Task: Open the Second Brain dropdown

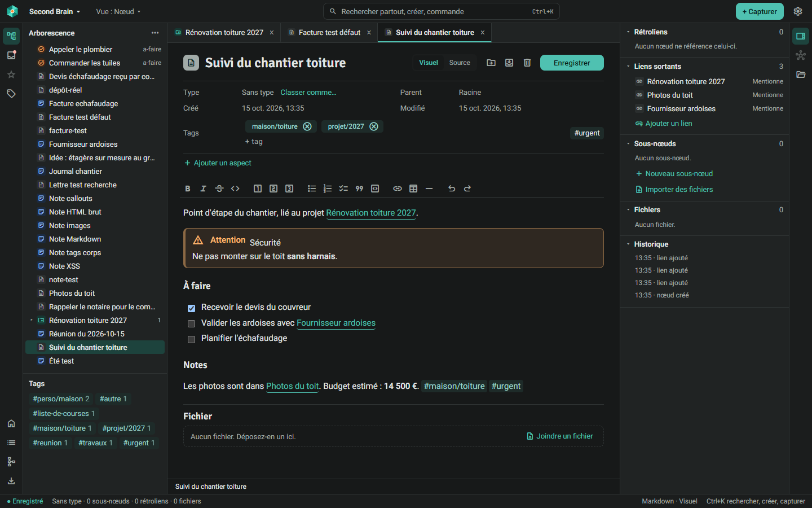Action: 55,11
